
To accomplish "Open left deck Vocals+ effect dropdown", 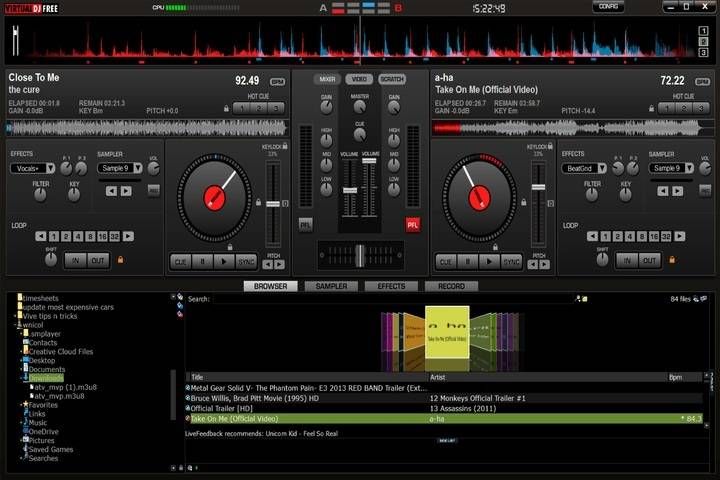I will click(x=51, y=169).
